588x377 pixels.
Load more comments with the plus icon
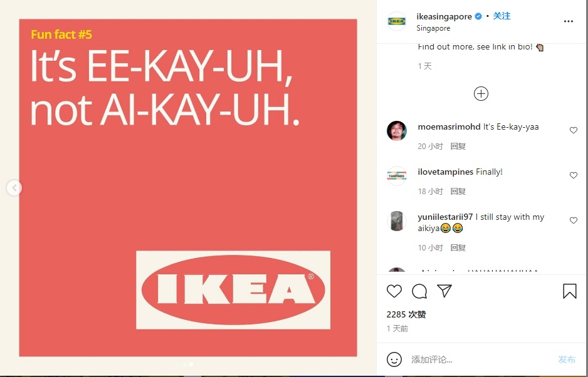[x=481, y=93]
